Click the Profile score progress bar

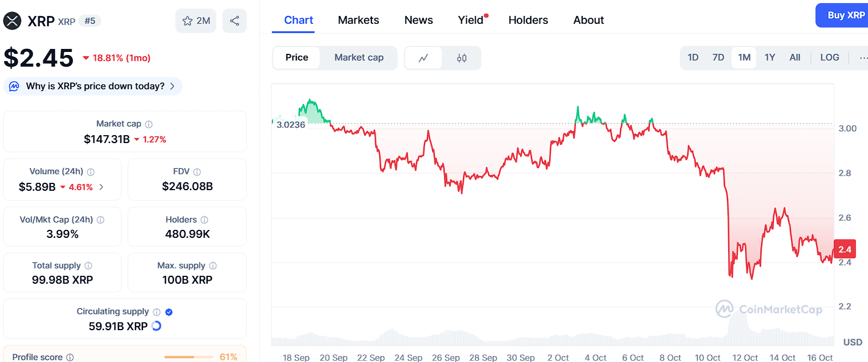tap(188, 356)
